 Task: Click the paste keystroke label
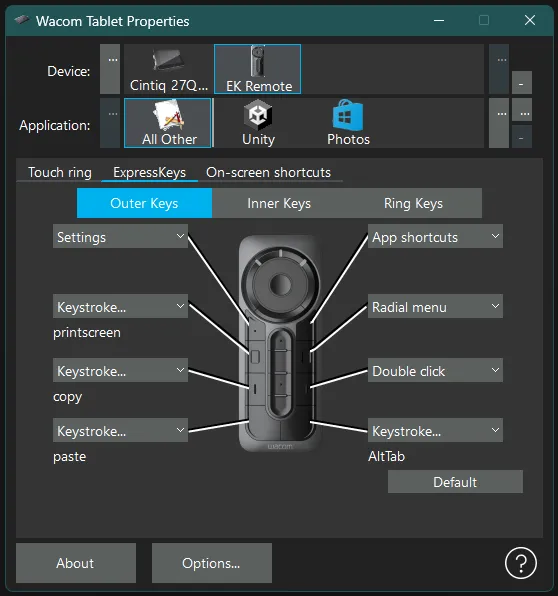coord(70,457)
